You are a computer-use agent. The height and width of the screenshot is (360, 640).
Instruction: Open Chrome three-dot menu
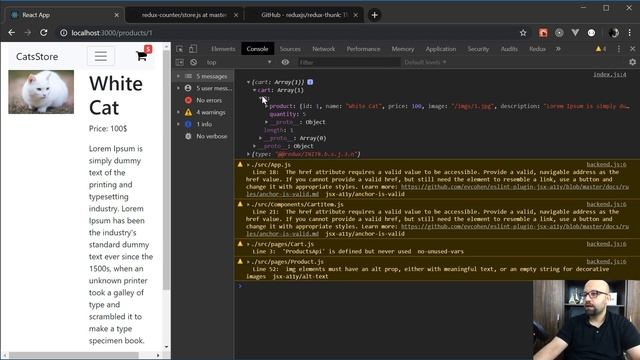click(630, 33)
